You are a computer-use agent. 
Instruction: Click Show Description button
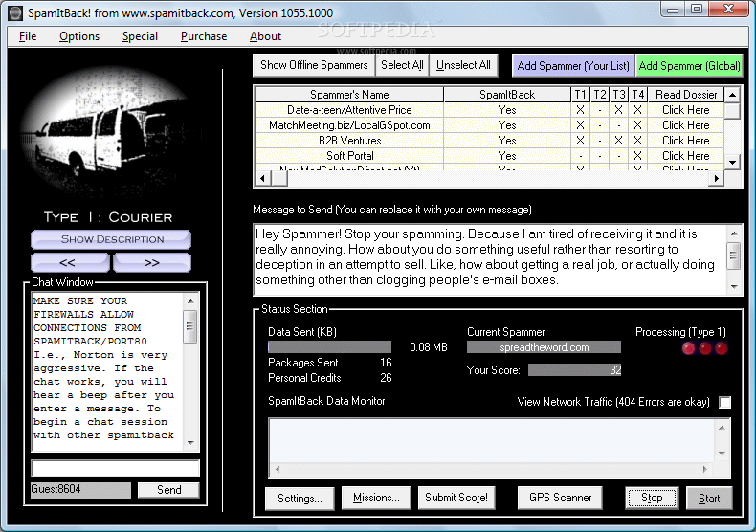111,239
